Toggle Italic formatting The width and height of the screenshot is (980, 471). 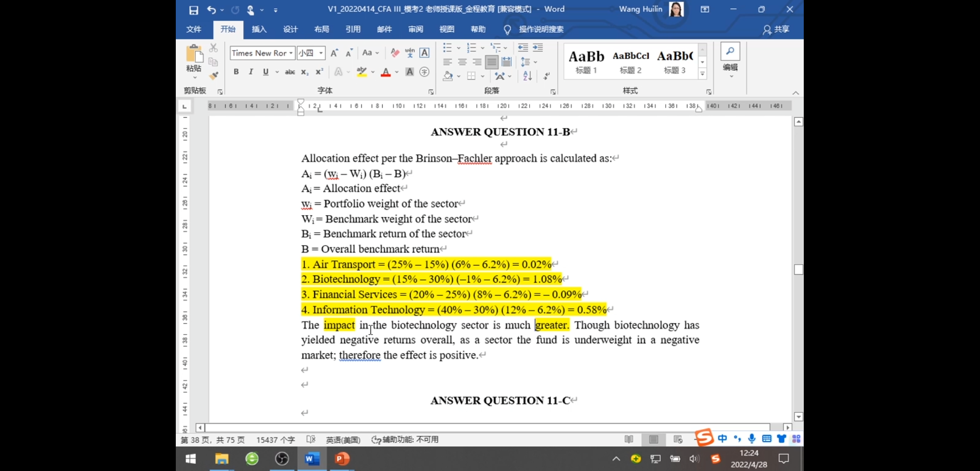pyautogui.click(x=251, y=72)
